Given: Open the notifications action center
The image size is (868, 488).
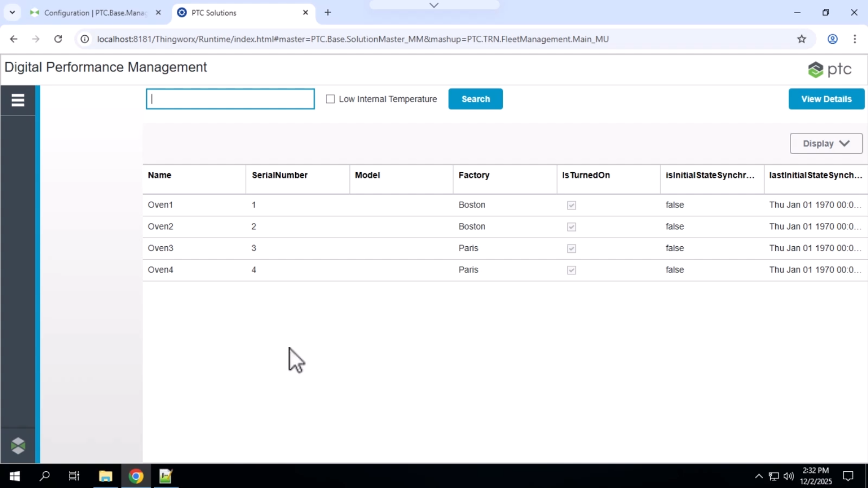Looking at the screenshot, I should pos(848,476).
